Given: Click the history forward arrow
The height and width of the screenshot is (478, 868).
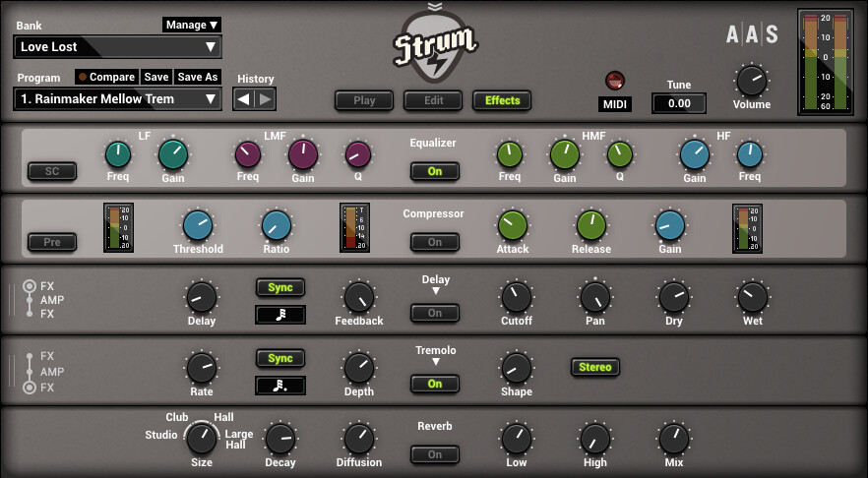Looking at the screenshot, I should 265,99.
